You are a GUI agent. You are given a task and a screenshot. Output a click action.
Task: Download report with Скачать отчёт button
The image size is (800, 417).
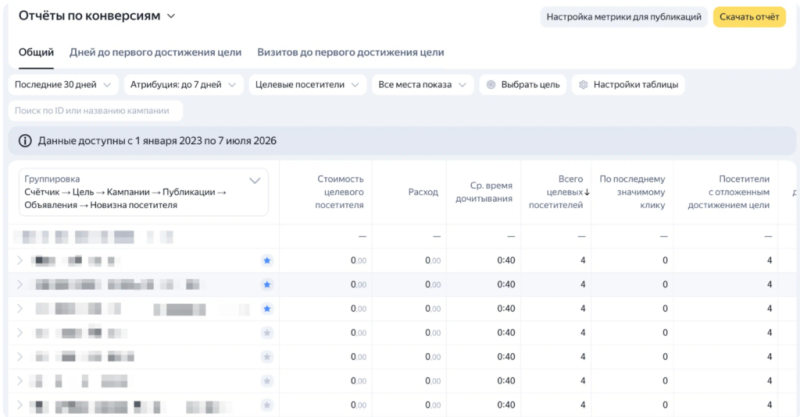749,17
